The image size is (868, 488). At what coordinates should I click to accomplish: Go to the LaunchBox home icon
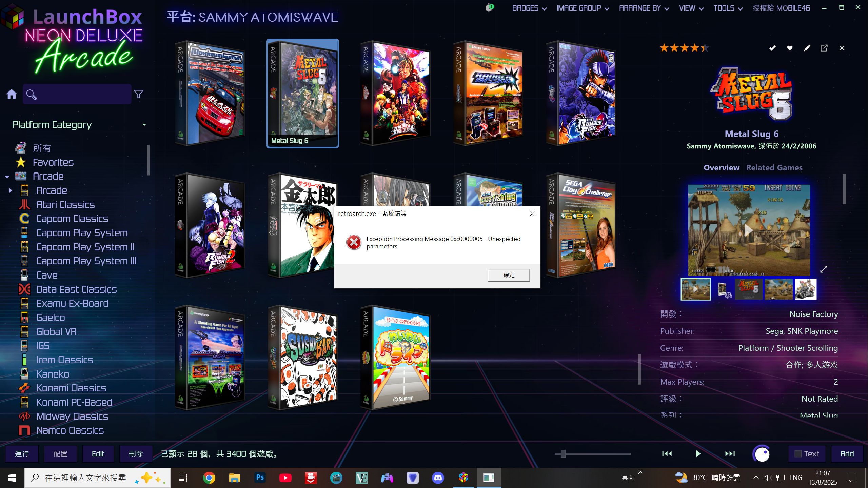12,94
